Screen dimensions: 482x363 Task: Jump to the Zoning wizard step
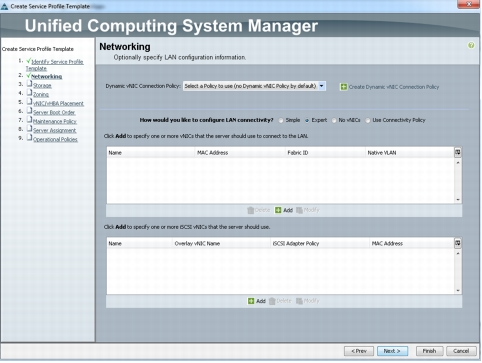pos(41,95)
